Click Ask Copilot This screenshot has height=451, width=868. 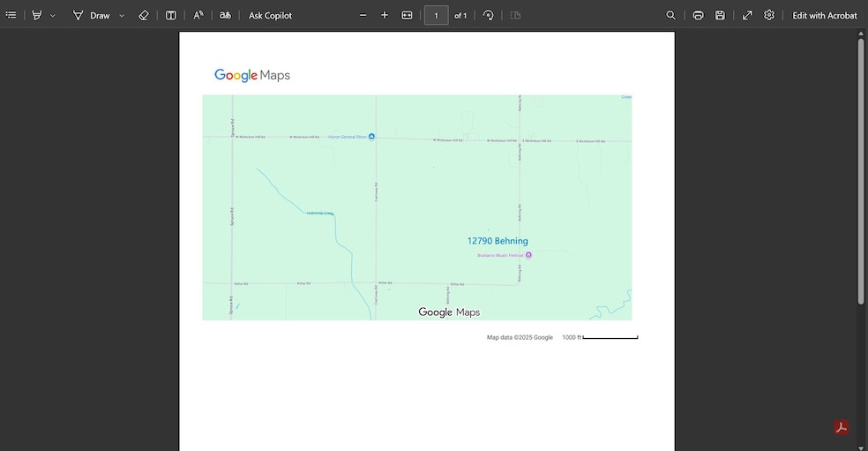point(270,15)
